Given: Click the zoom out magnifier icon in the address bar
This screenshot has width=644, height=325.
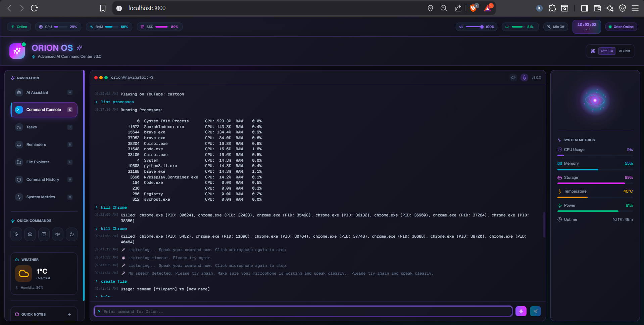Looking at the screenshot, I should tap(444, 8).
